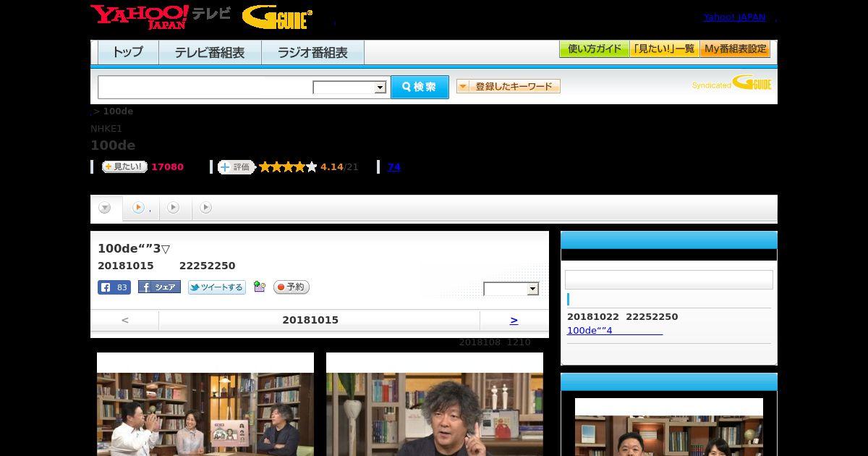Go to previous date with < arrow
The height and width of the screenshot is (456, 868).
(x=125, y=320)
